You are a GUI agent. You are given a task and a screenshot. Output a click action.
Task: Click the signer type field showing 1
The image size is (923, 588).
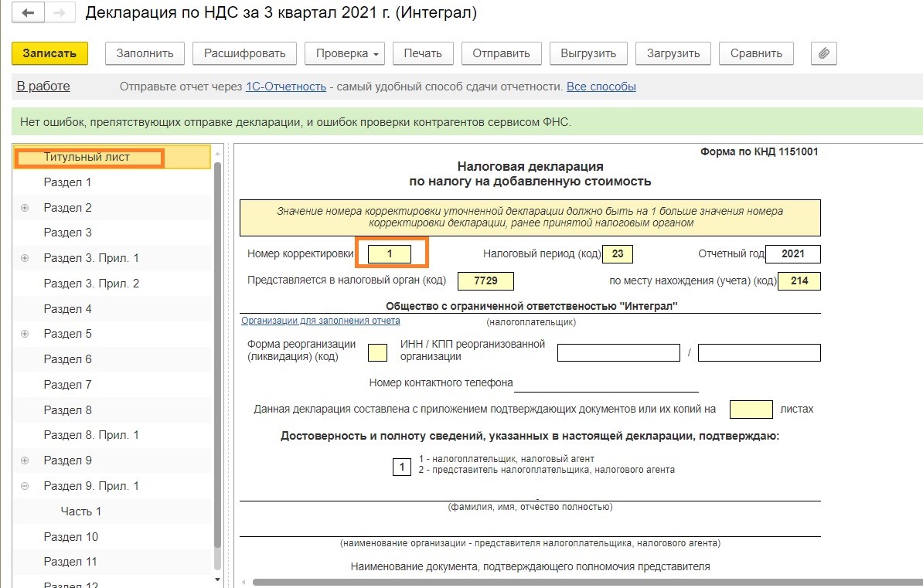402,467
